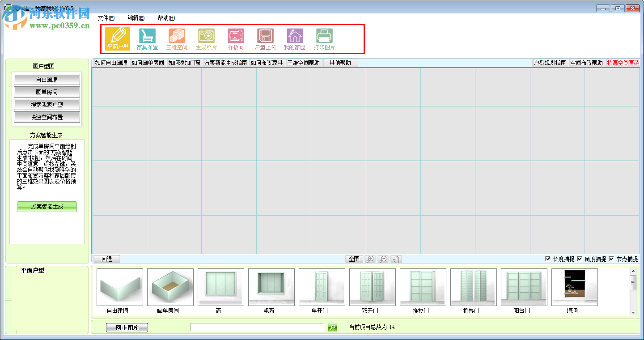
Task: Click the red 特惠空间直销 link
Action: point(623,63)
